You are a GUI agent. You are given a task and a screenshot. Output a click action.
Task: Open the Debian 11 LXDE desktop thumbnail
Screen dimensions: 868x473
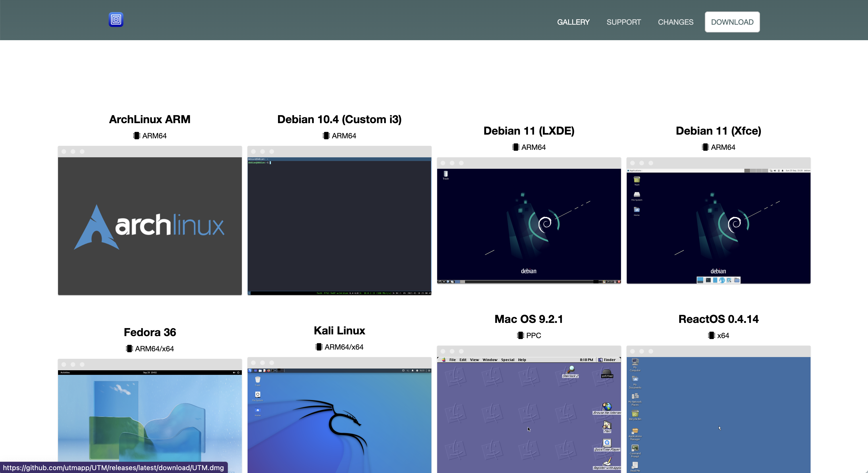point(528,226)
